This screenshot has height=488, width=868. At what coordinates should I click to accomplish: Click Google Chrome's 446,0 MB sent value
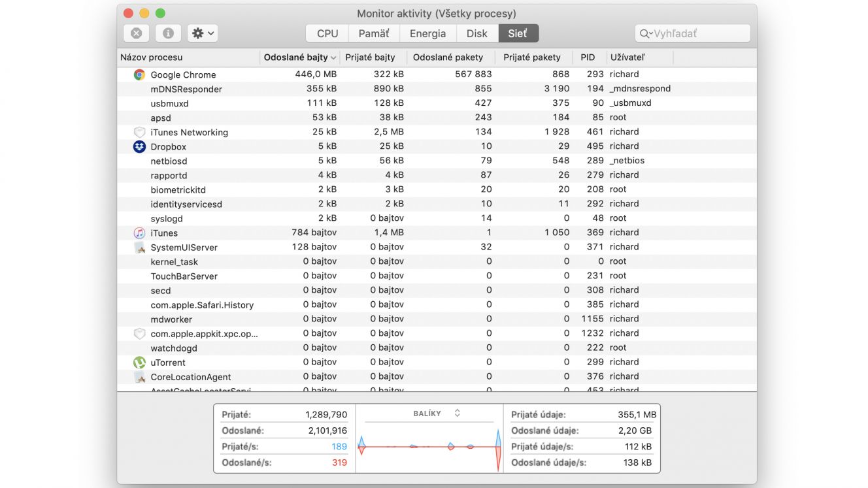[x=316, y=74]
